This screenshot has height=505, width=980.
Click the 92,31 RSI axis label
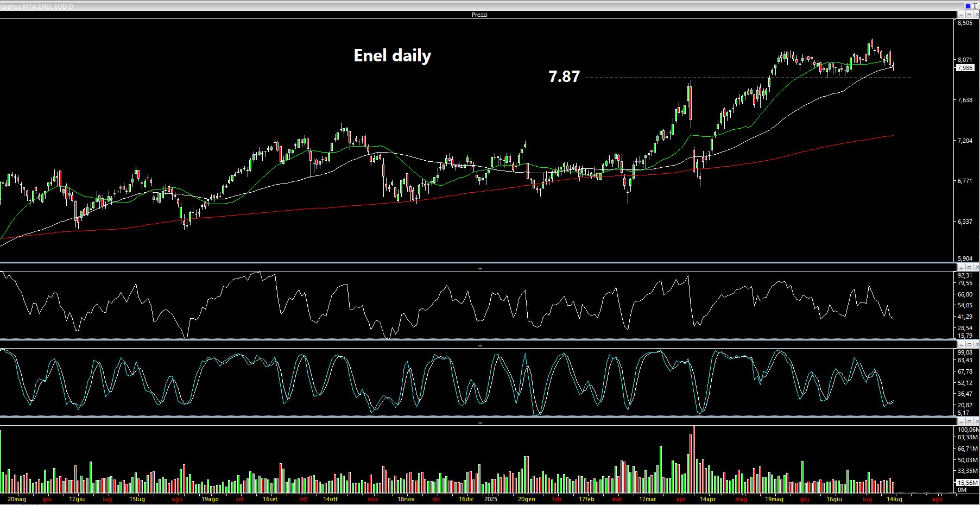tap(965, 276)
